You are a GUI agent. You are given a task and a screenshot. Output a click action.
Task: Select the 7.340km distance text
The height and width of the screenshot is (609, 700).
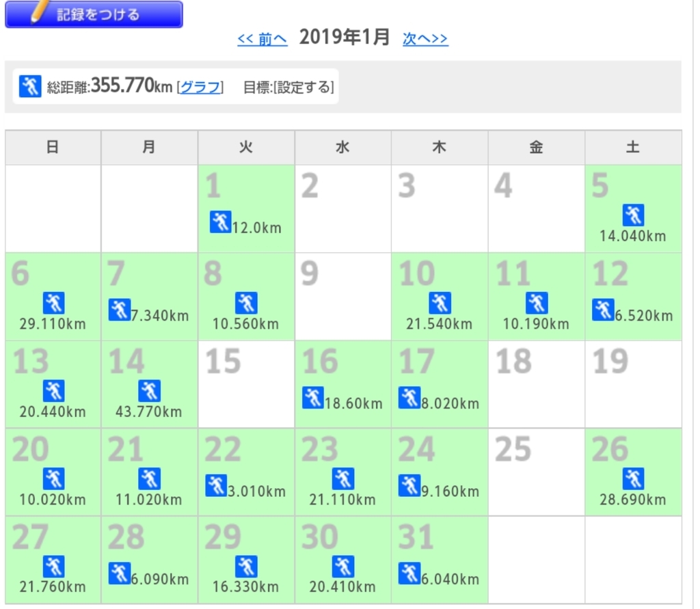click(160, 316)
